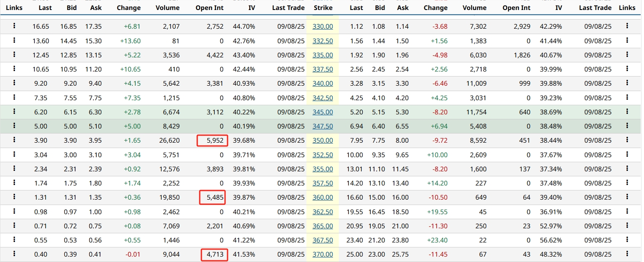
Task: Open calls links menu for 360.00 strike
Action: point(14,197)
